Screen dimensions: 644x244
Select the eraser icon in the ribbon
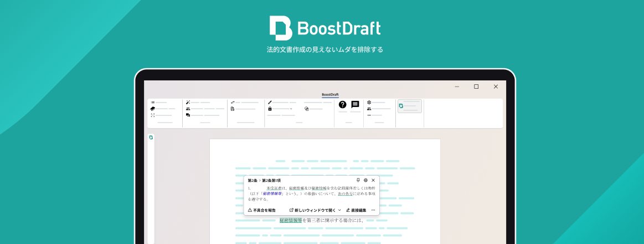(152, 109)
